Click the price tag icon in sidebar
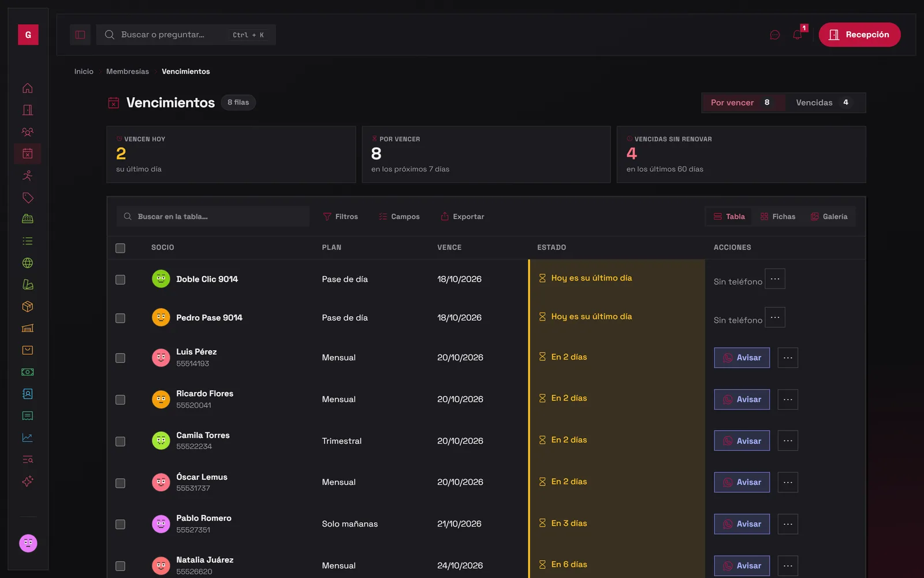924x578 pixels. 27,198
